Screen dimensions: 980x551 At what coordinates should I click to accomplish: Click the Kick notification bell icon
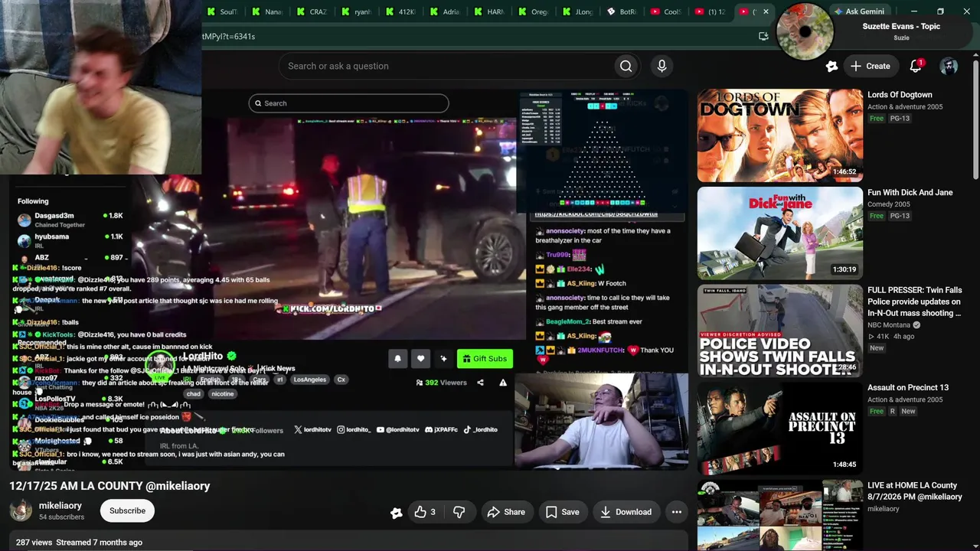[x=397, y=358]
